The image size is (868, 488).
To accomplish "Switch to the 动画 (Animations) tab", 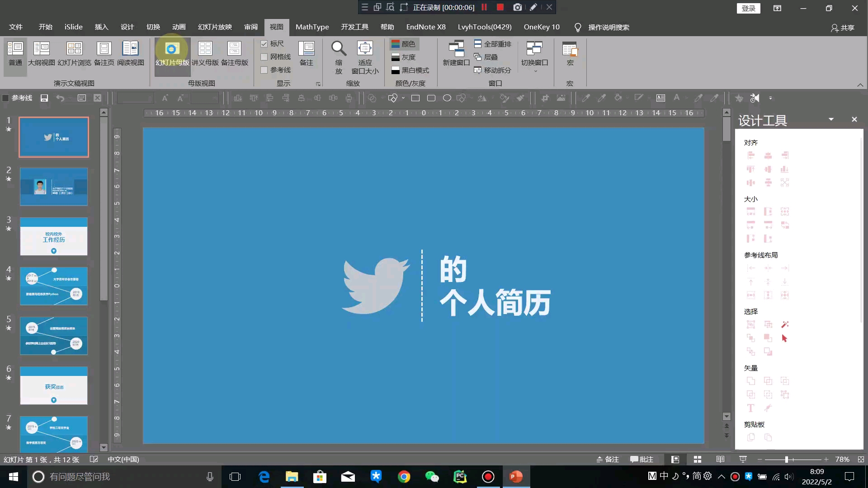I will tap(179, 27).
